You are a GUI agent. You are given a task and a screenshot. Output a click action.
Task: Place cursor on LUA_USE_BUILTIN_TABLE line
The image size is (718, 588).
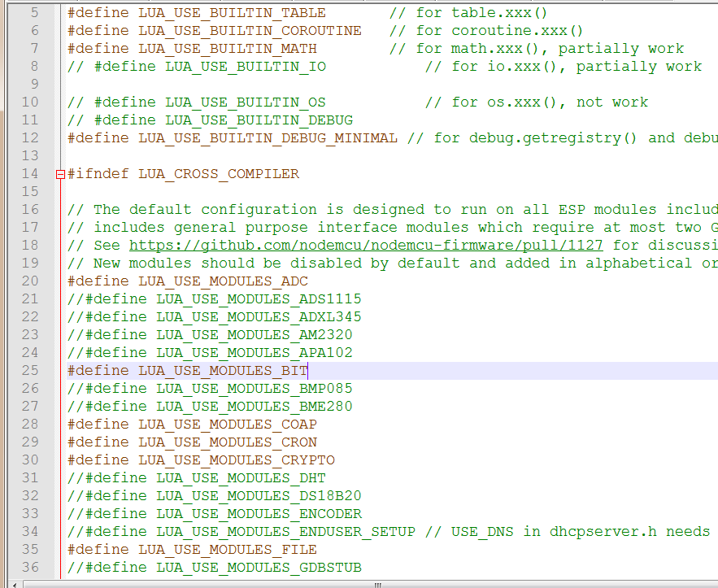tap(197, 13)
